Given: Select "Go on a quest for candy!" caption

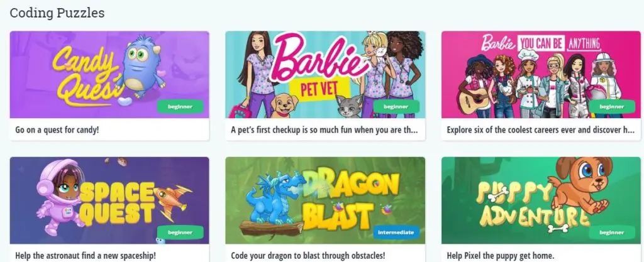Looking at the screenshot, I should point(57,130).
